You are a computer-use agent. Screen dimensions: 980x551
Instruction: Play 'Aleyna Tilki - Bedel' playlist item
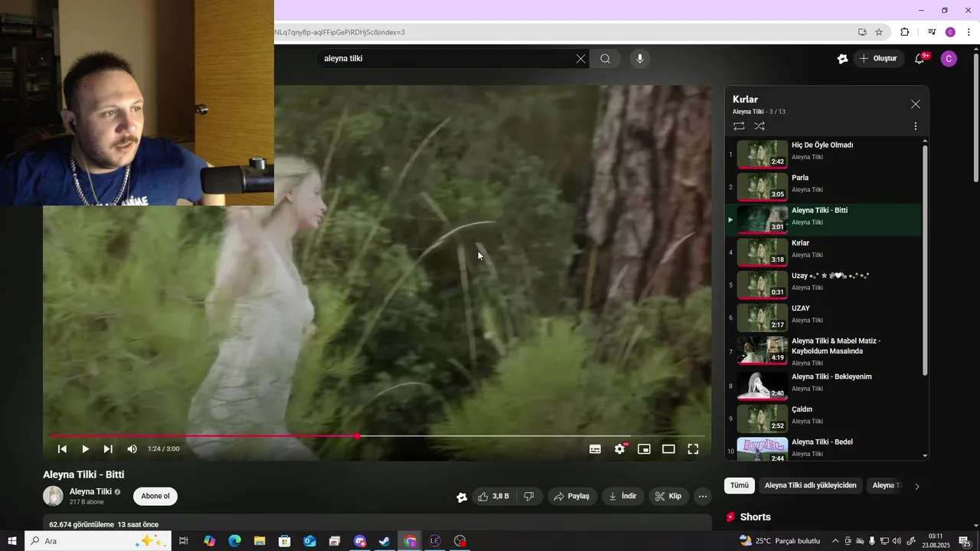(x=823, y=448)
